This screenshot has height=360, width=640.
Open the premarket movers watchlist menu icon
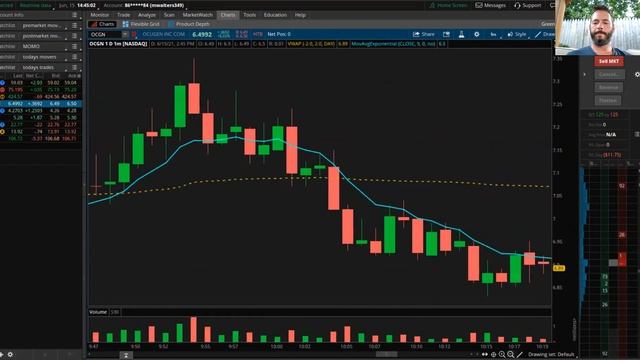point(74,25)
